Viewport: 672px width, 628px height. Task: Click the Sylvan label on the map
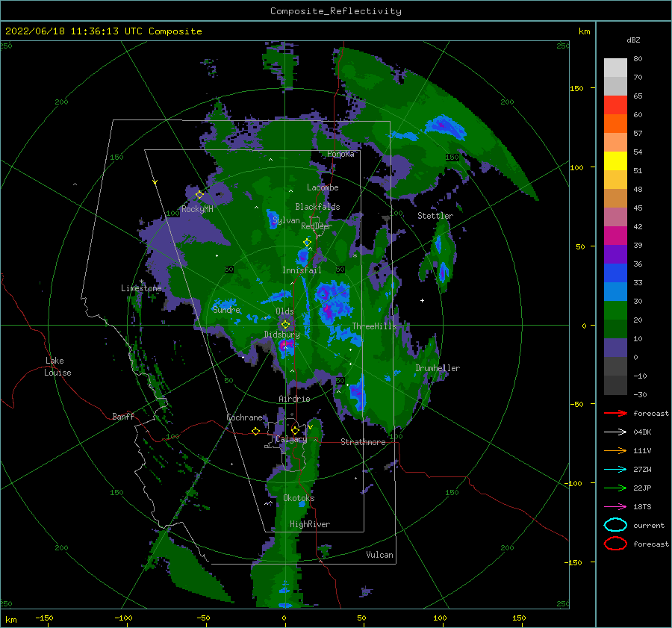(286, 220)
